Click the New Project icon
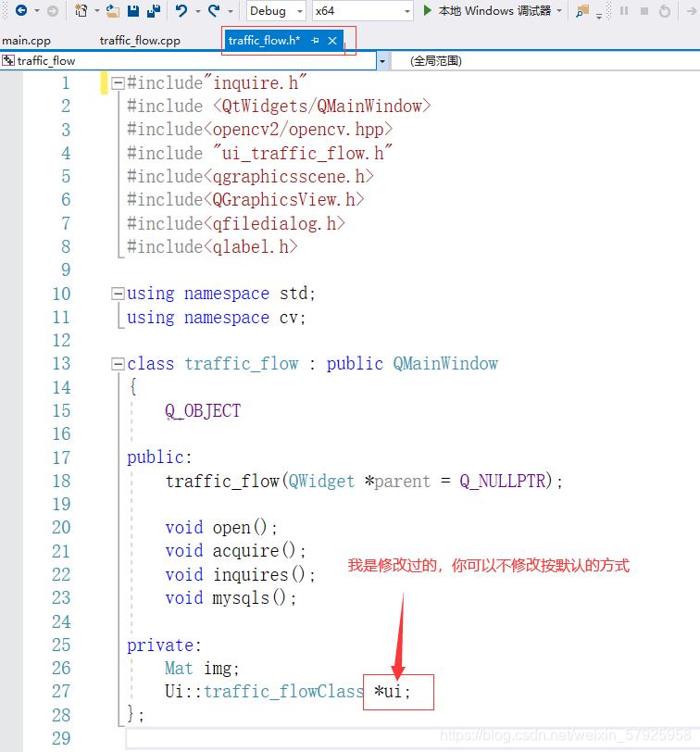The image size is (700, 752). (x=81, y=10)
